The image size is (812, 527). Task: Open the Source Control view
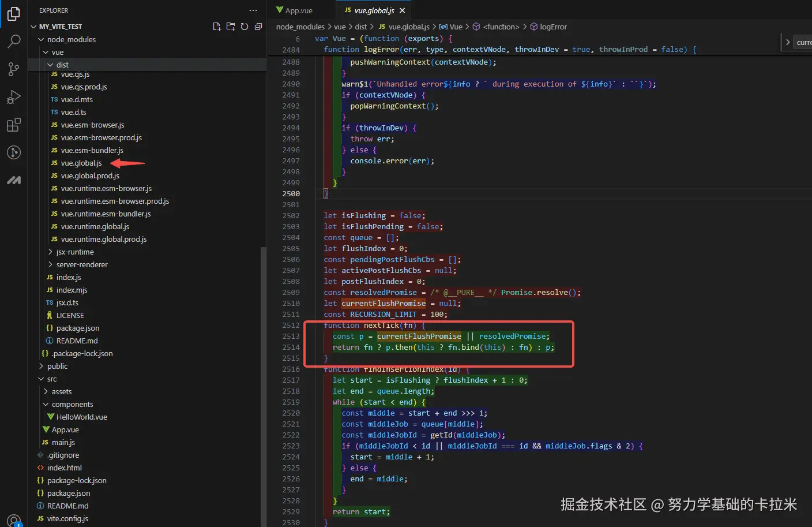pos(14,69)
